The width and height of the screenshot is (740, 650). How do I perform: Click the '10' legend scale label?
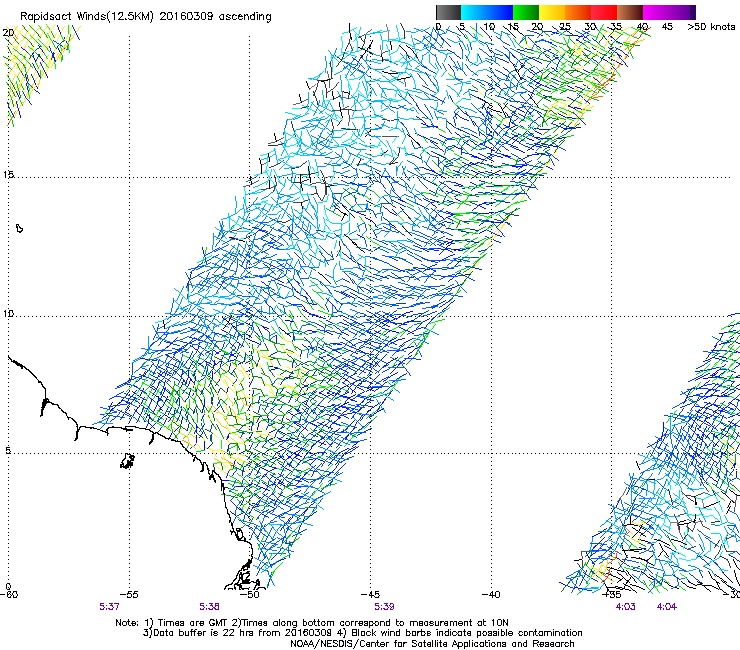[489, 27]
